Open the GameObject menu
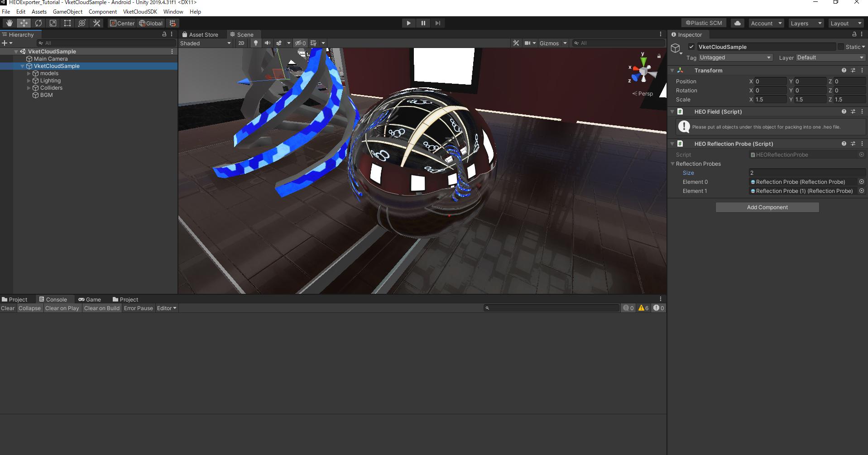 (67, 11)
